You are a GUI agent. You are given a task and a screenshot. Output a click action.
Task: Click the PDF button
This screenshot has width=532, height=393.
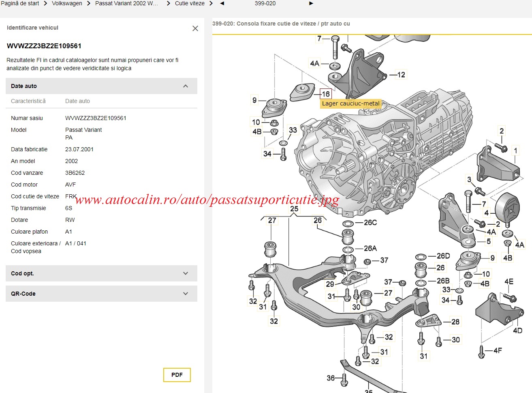pos(177,375)
